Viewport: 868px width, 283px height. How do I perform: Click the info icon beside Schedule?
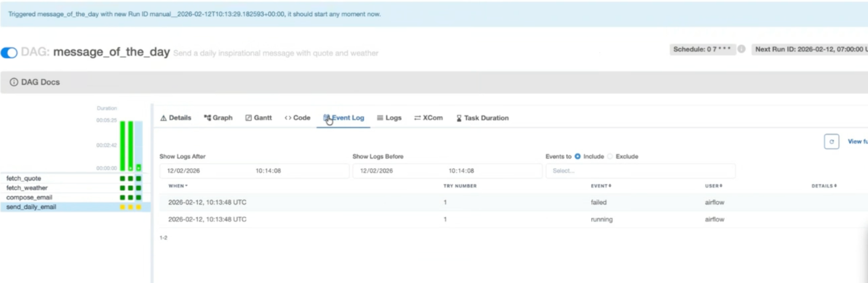pyautogui.click(x=741, y=49)
